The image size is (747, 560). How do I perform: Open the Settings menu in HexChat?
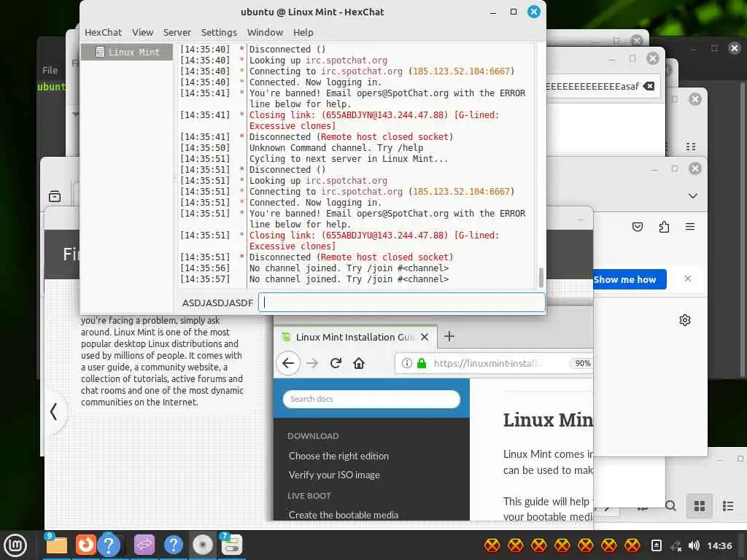click(x=219, y=32)
